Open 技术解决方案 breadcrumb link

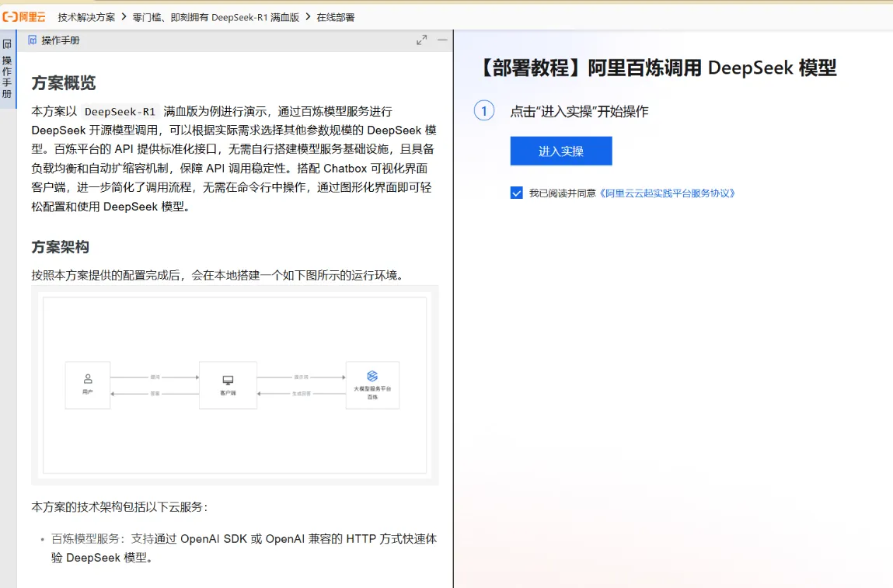(x=86, y=17)
